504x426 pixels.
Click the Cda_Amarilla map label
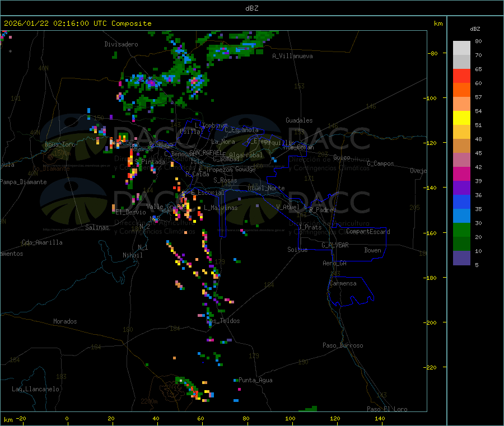tap(42, 242)
